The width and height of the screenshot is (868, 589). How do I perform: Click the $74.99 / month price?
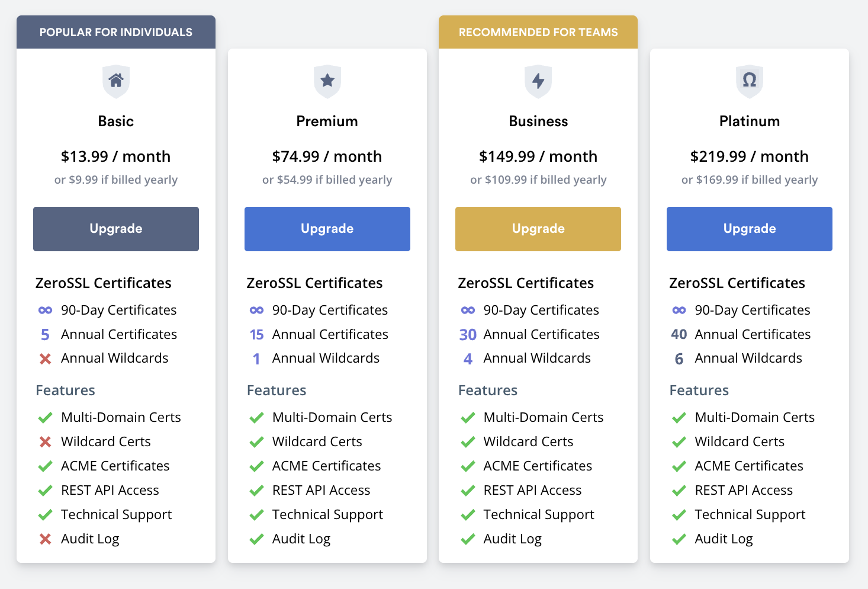tap(327, 156)
